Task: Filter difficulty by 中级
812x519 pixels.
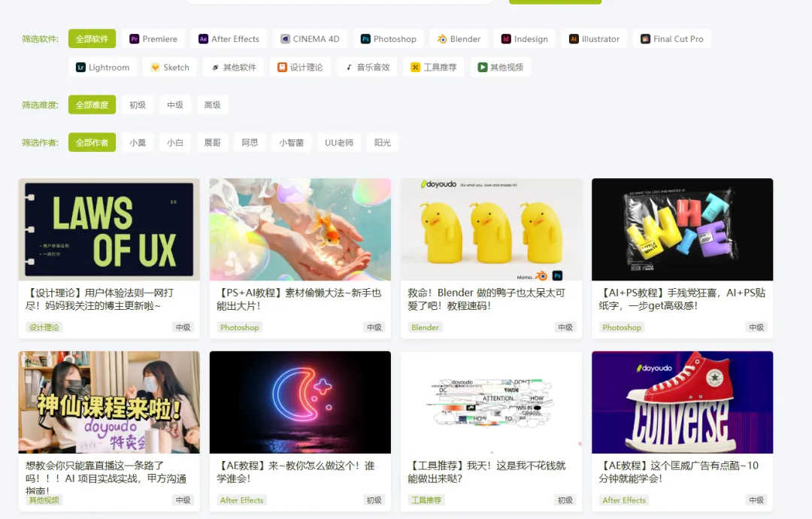Action: pyautogui.click(x=175, y=105)
